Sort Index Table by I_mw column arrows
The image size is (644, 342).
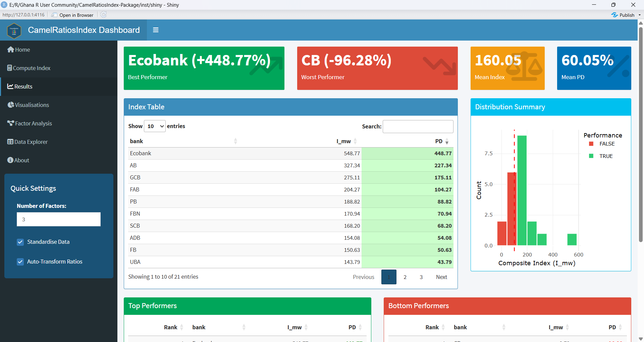(x=355, y=141)
